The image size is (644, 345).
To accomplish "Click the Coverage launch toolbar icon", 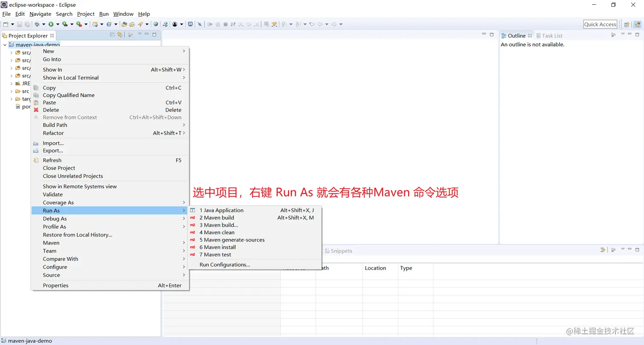I will click(x=65, y=24).
